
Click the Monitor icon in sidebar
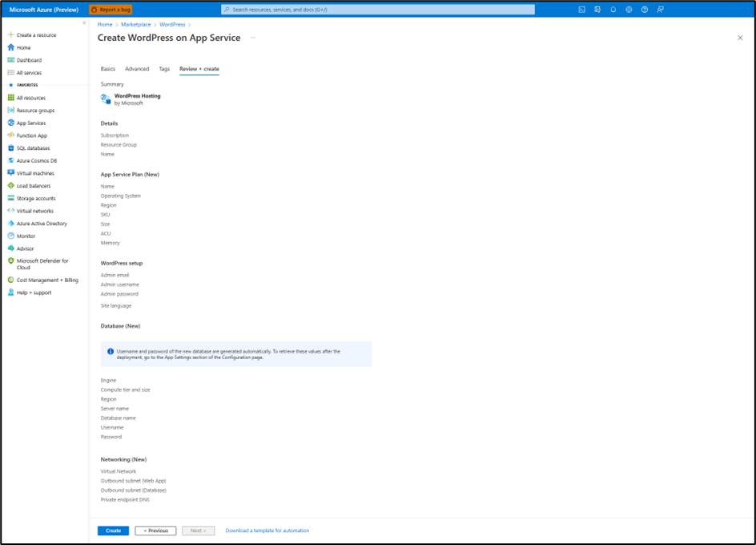pyautogui.click(x=11, y=236)
